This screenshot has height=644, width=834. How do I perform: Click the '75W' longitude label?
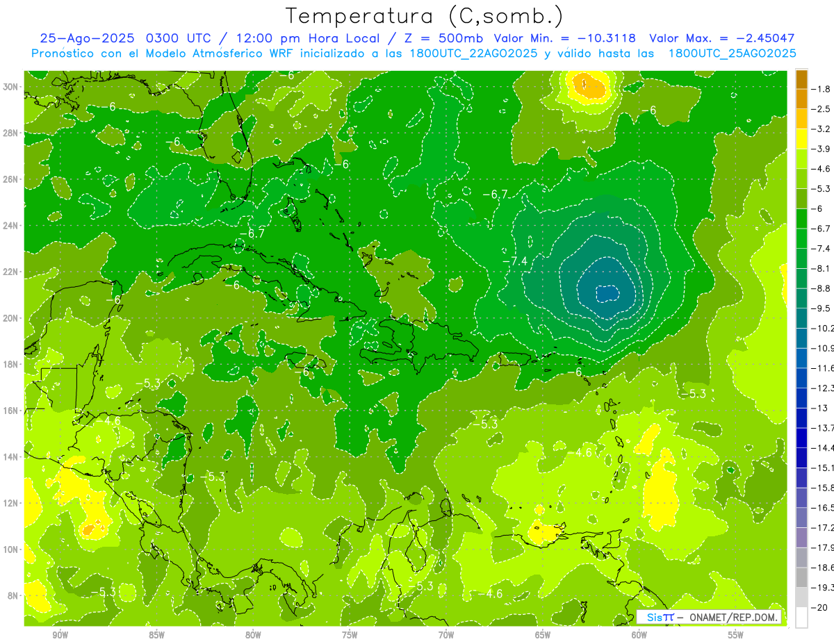350,636
